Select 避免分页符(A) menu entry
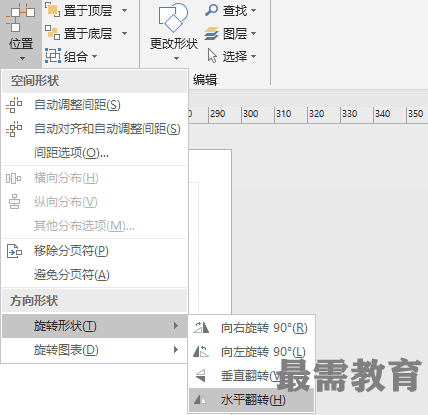 point(95,275)
